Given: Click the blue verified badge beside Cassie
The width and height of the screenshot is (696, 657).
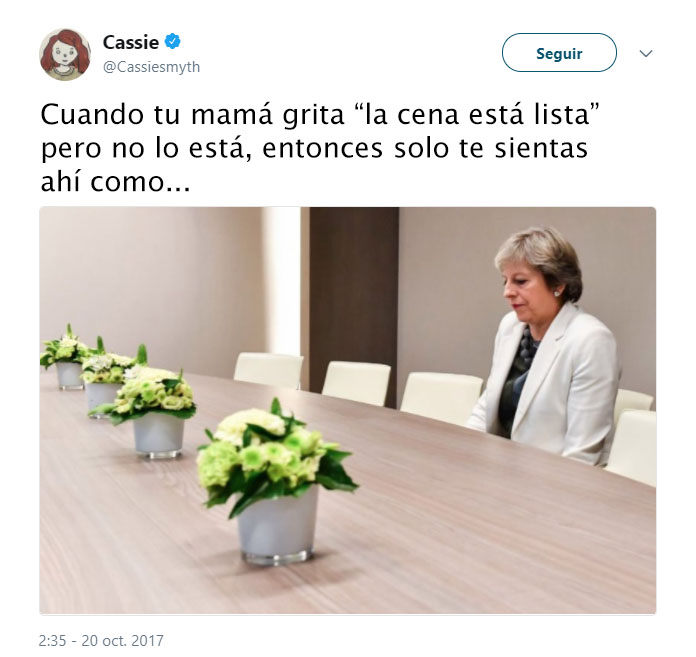Looking at the screenshot, I should pos(173,41).
